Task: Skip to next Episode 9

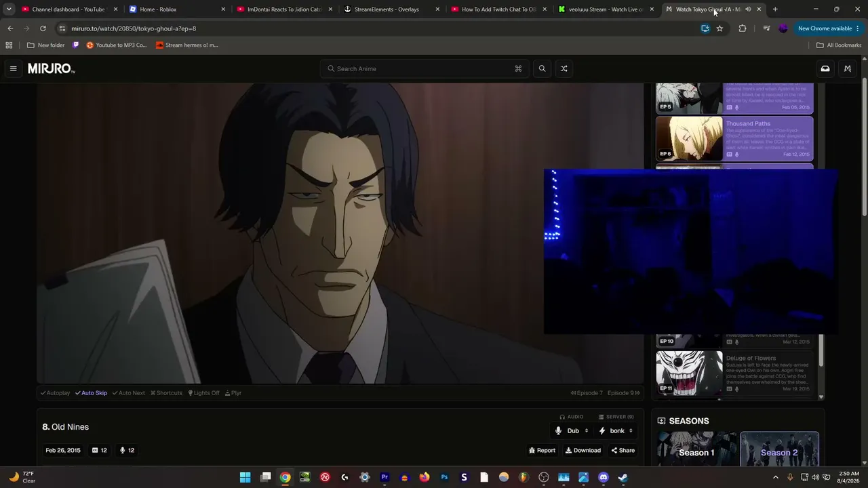Action: [x=624, y=393]
